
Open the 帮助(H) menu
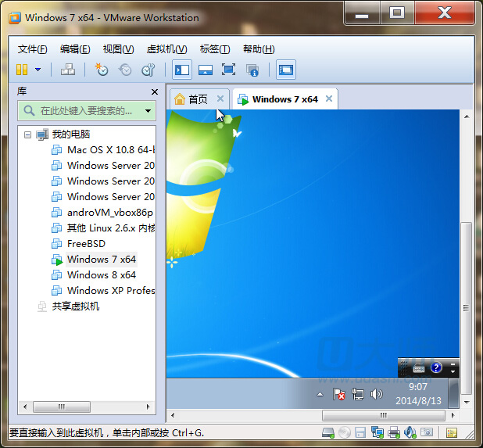pyautogui.click(x=259, y=49)
